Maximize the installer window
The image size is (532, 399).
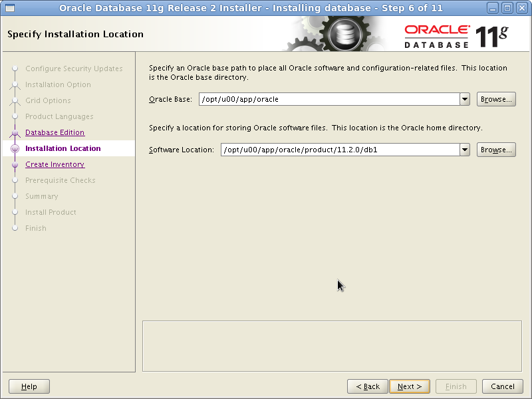point(507,8)
